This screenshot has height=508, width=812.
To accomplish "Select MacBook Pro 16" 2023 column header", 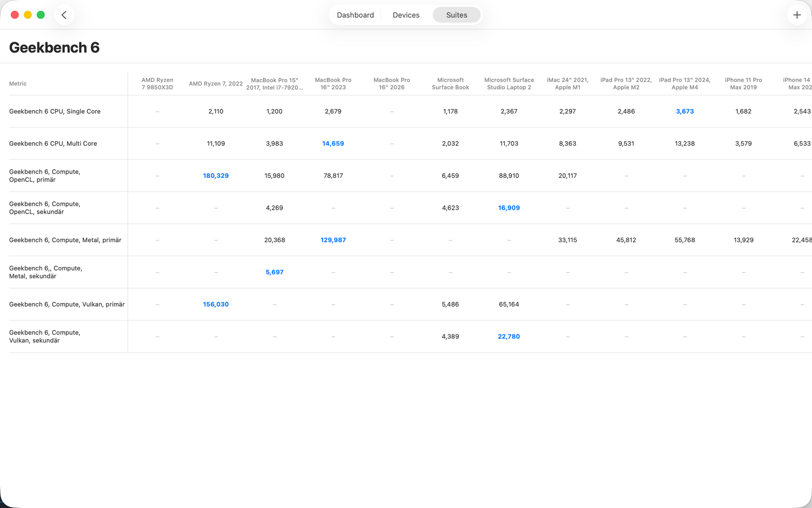I will [333, 84].
